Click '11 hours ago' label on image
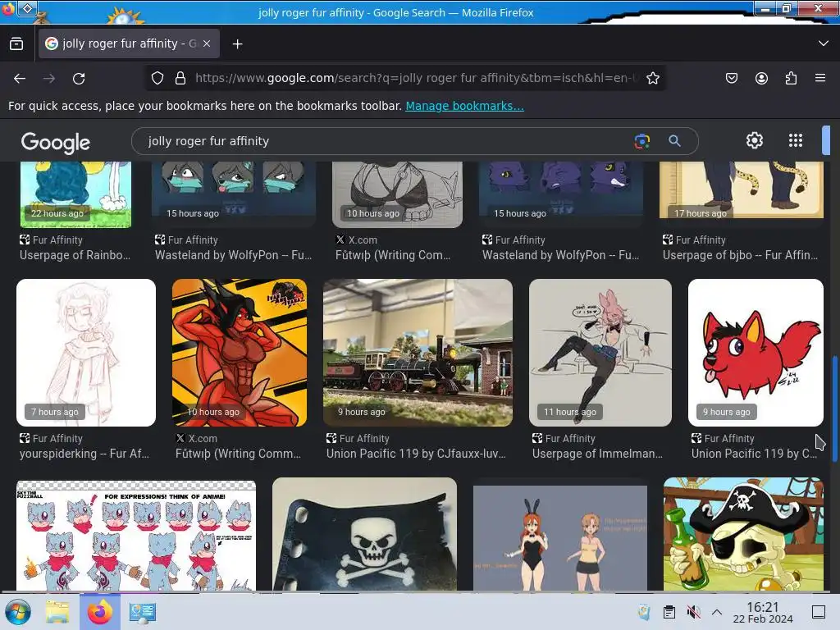 click(570, 412)
